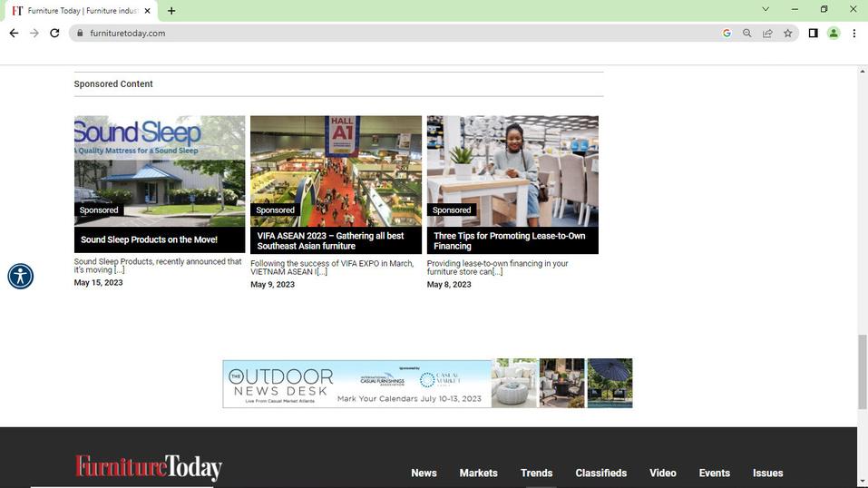Click the Furniture Today footer logo

point(149,468)
